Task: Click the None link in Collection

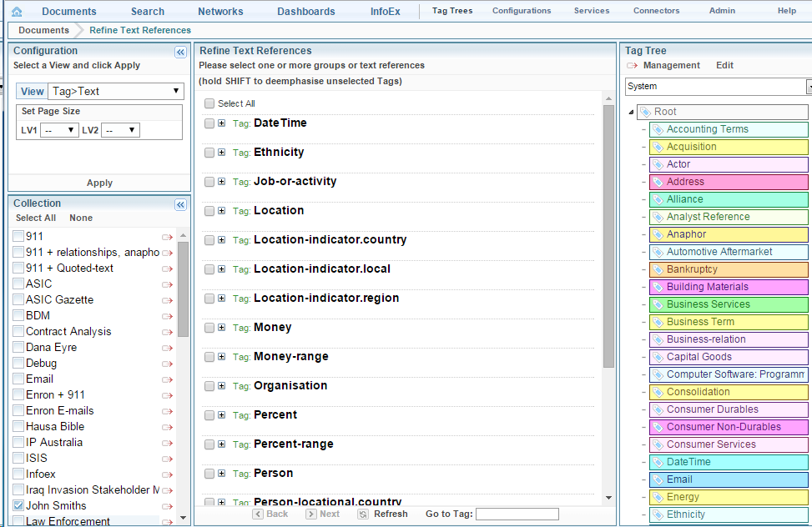Action: coord(81,218)
